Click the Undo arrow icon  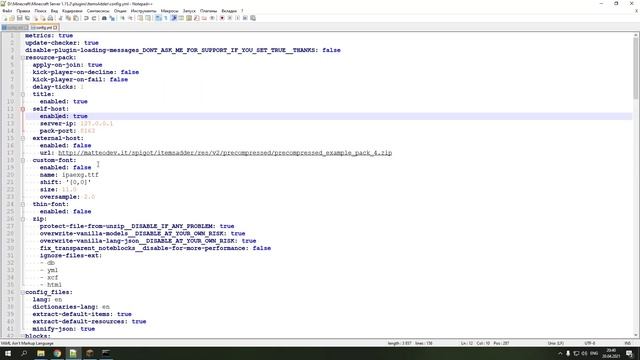[86, 18]
